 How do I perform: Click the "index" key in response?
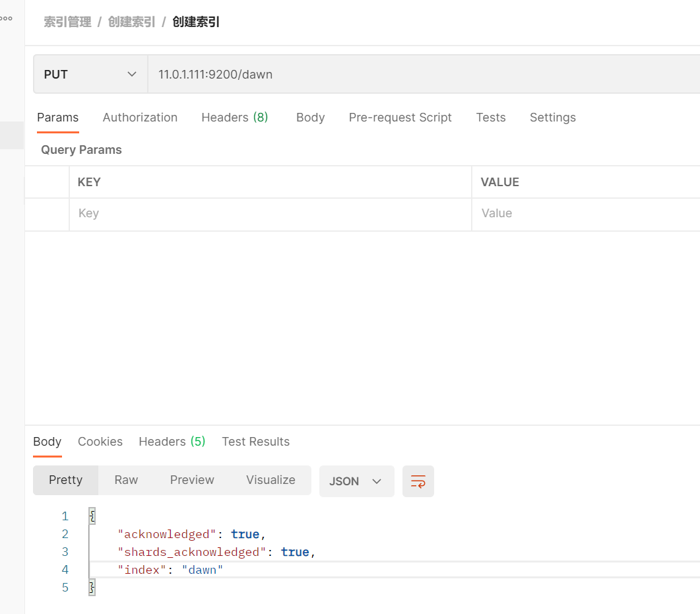coord(142,570)
